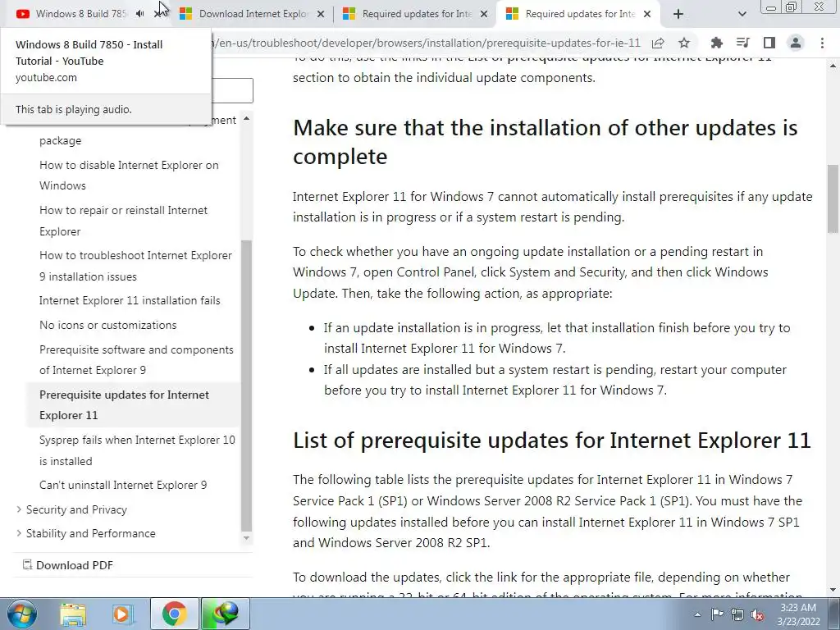Open the clock showing 3:23 AM

click(798, 614)
